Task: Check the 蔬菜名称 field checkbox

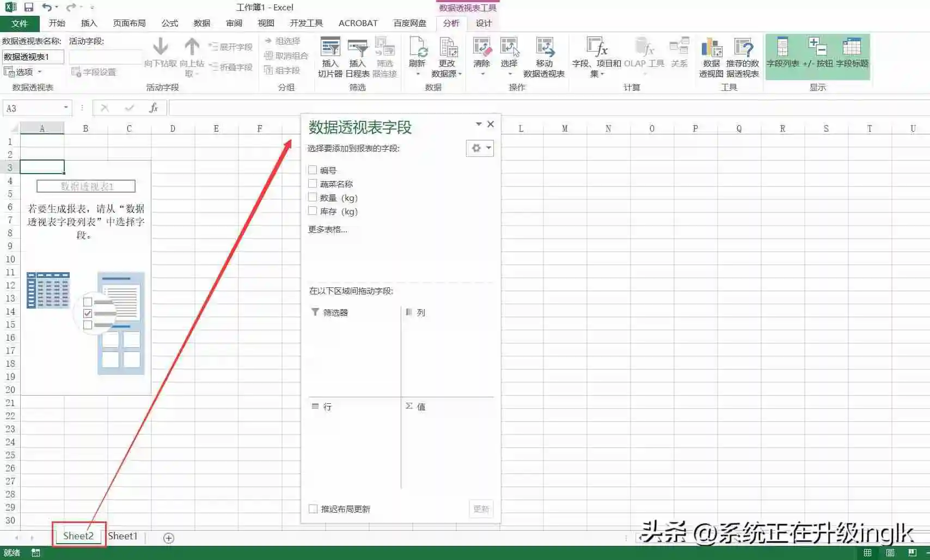Action: (313, 184)
